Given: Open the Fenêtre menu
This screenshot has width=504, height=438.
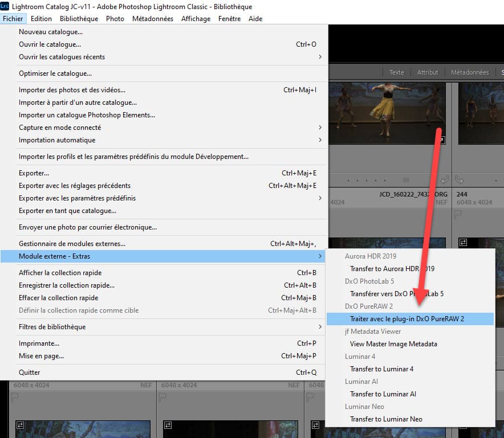Looking at the screenshot, I should point(230,19).
